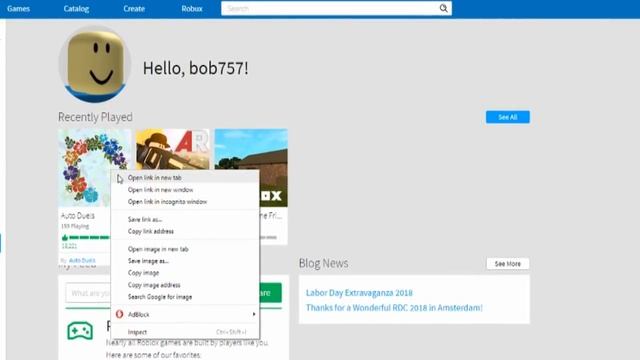640x360 pixels.
Task: Click the See More button
Action: [508, 264]
